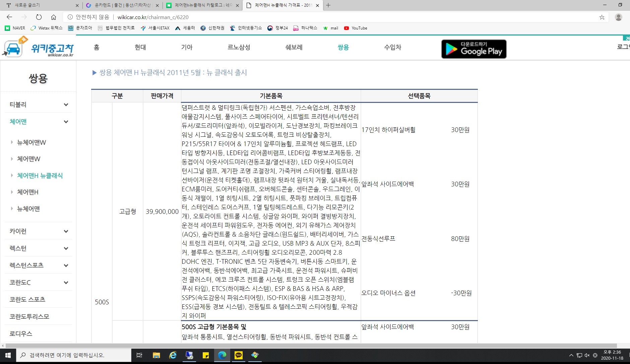Screen dimensions: 630x364
Task: Click the browser reload icon
Action: tap(39, 17)
